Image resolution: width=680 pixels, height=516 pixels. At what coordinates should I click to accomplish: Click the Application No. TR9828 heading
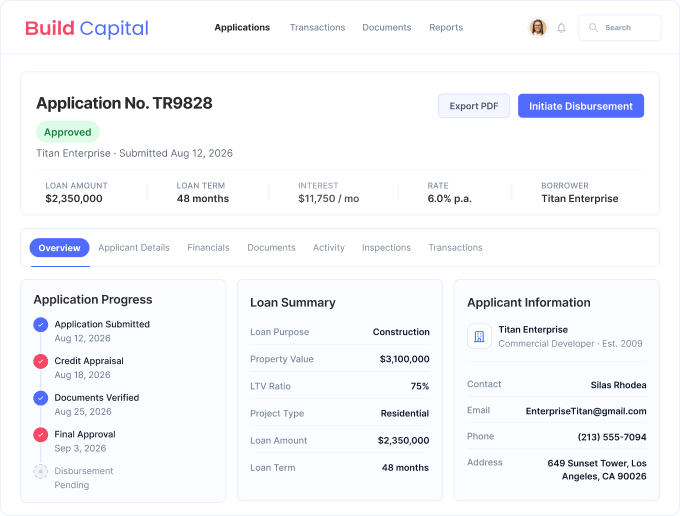[124, 103]
